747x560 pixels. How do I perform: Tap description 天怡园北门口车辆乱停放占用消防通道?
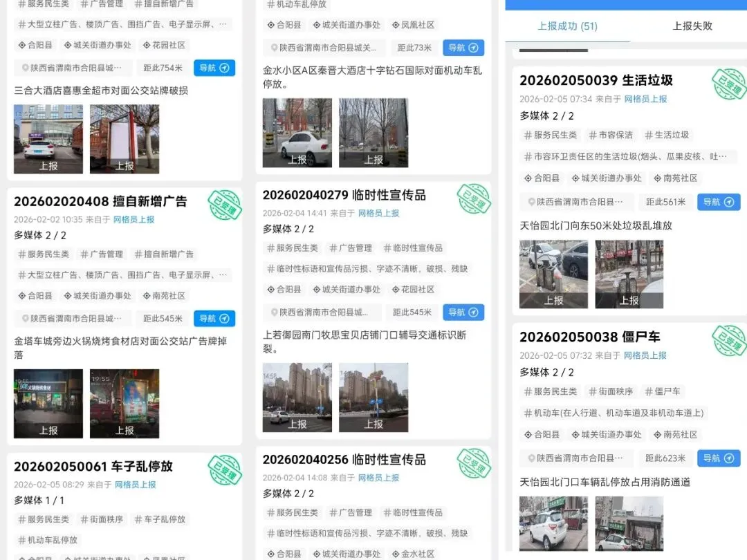click(605, 483)
